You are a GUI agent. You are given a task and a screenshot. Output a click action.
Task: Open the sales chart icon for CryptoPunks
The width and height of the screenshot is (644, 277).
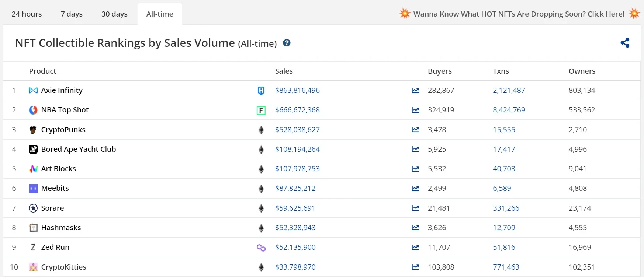point(415,130)
